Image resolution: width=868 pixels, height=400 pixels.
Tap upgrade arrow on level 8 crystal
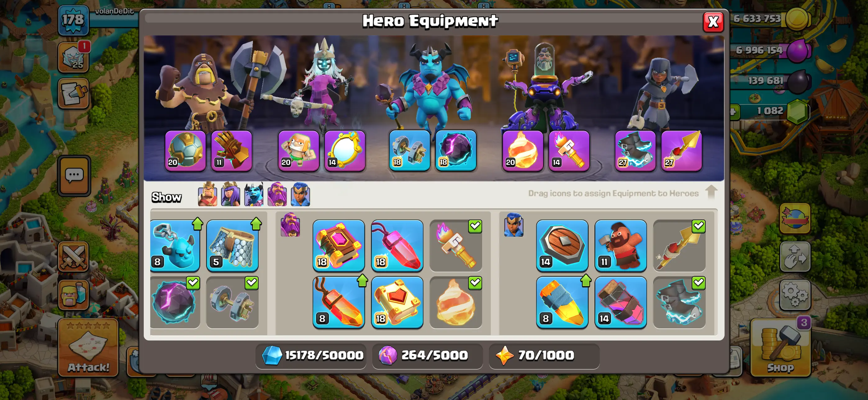click(362, 281)
